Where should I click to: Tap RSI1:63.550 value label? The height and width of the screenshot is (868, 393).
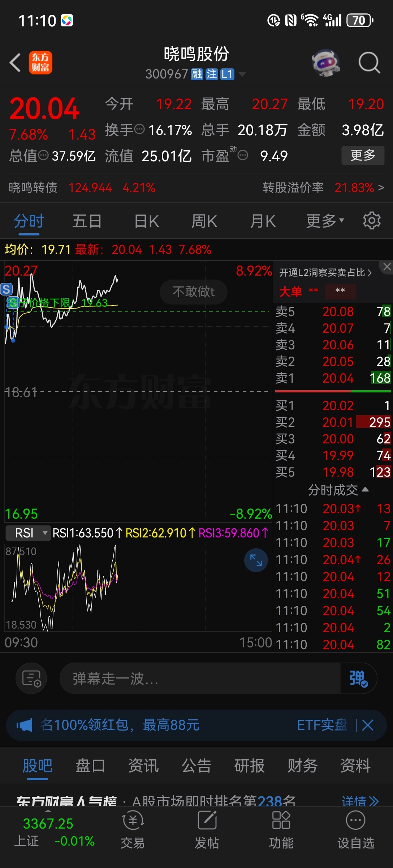(88, 533)
